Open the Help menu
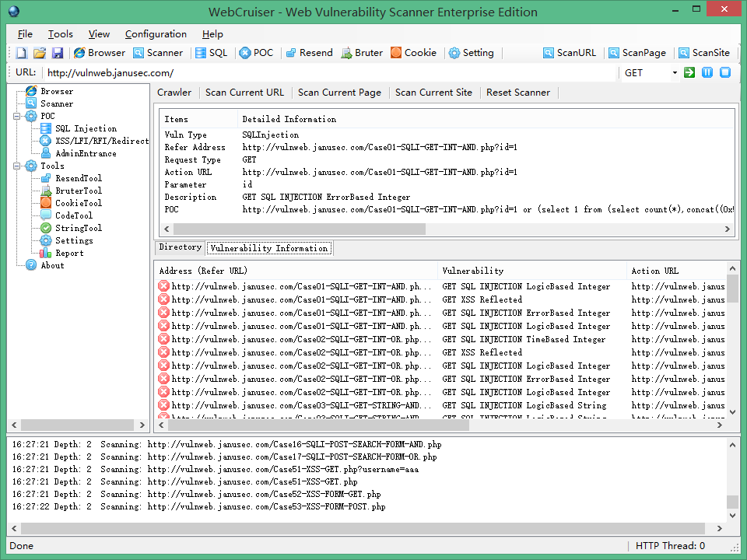 pos(212,33)
